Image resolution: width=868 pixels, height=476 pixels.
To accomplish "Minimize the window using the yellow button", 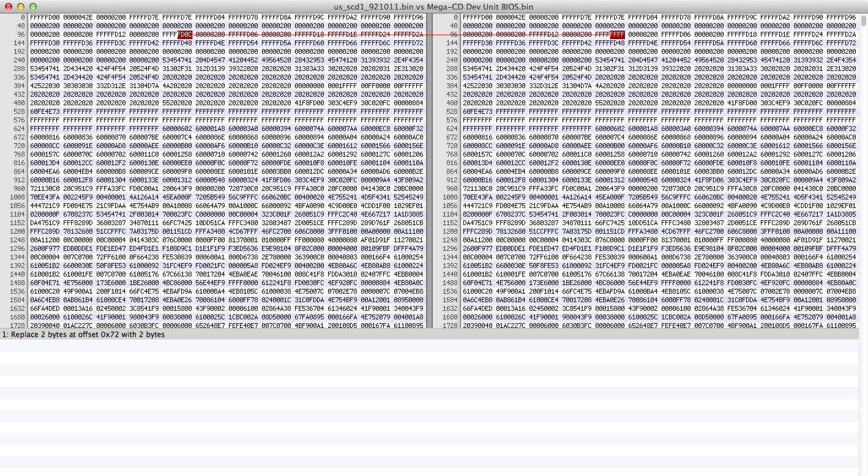I will (21, 6).
